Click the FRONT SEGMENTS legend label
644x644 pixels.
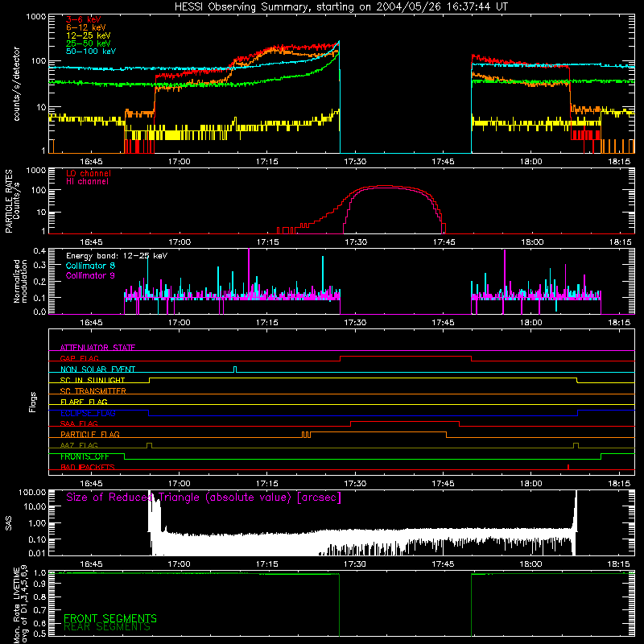click(x=110, y=618)
